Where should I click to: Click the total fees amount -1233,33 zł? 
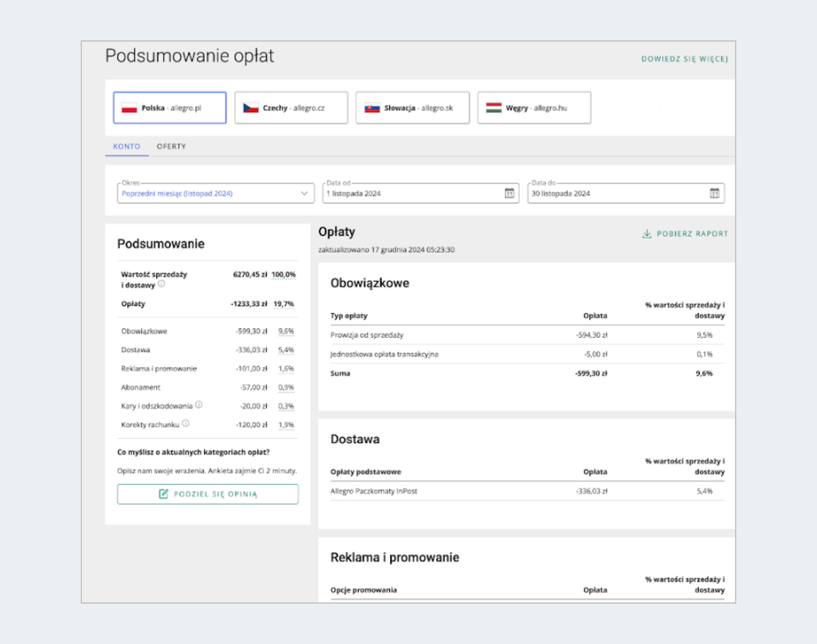point(248,304)
